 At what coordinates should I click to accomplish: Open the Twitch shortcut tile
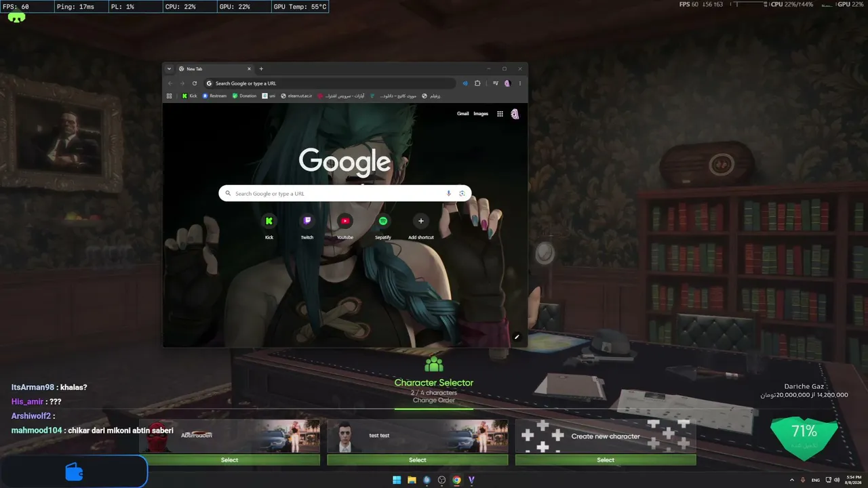pos(307,226)
